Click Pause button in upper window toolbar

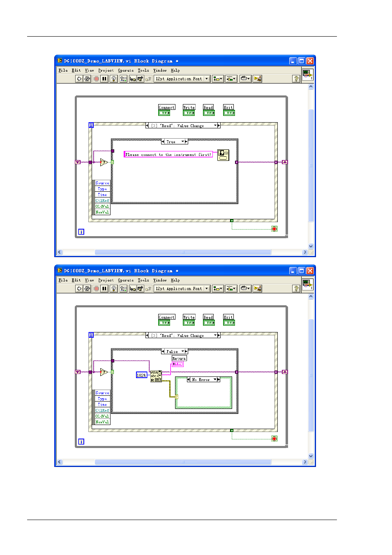coord(104,79)
